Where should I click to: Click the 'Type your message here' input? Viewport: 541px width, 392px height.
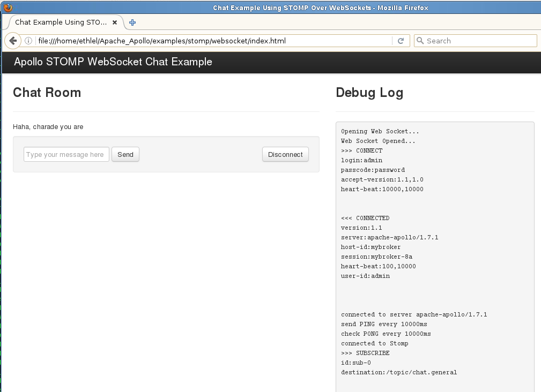[66, 154]
